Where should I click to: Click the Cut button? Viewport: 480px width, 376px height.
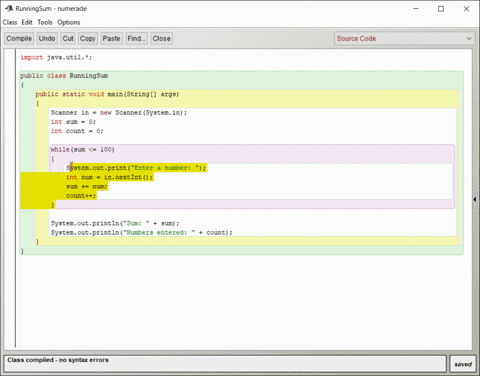pos(68,38)
